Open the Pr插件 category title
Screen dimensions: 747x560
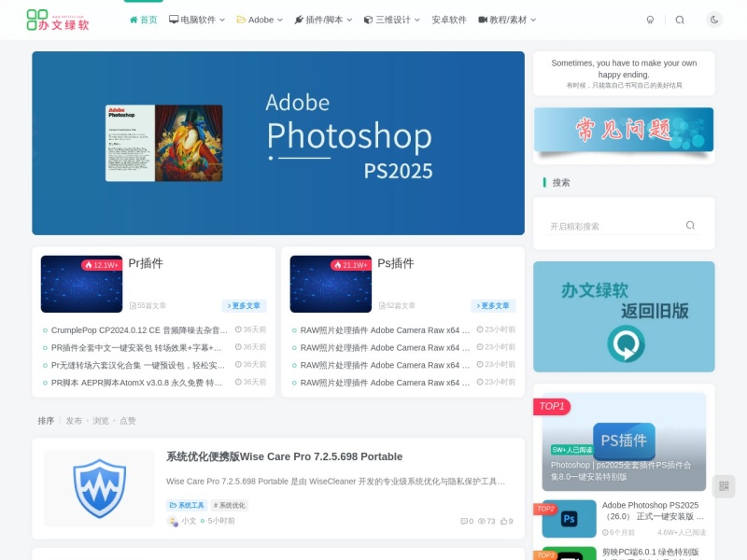click(x=146, y=263)
